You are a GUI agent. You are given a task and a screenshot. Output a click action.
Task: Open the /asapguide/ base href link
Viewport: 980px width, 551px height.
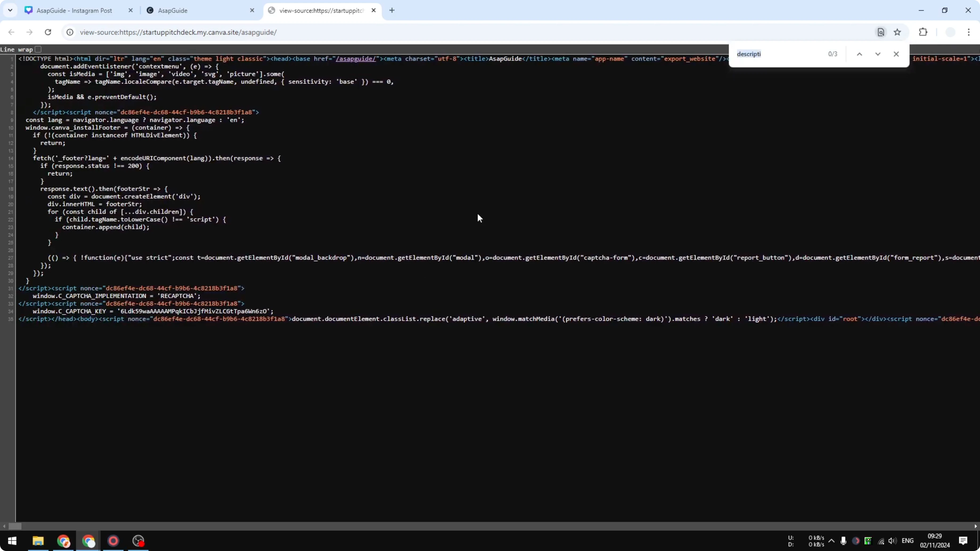pos(355,59)
